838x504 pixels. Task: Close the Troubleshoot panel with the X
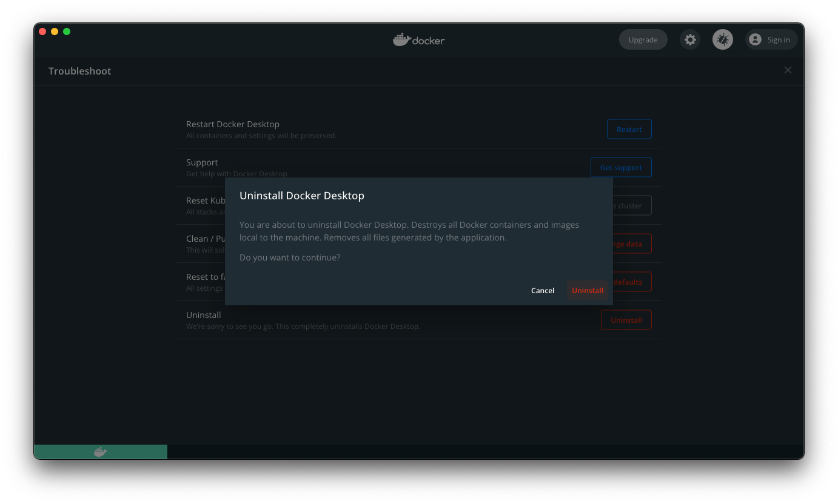click(x=788, y=70)
